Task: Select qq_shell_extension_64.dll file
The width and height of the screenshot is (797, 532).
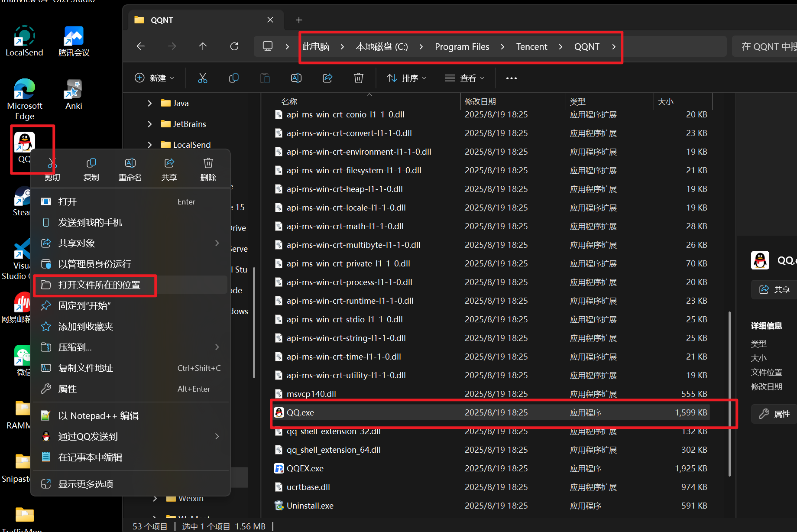Action: point(492,450)
